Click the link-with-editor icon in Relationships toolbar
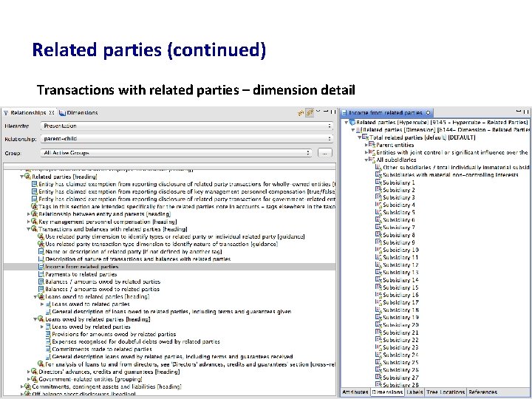This screenshot has width=532, height=399. 310,112
